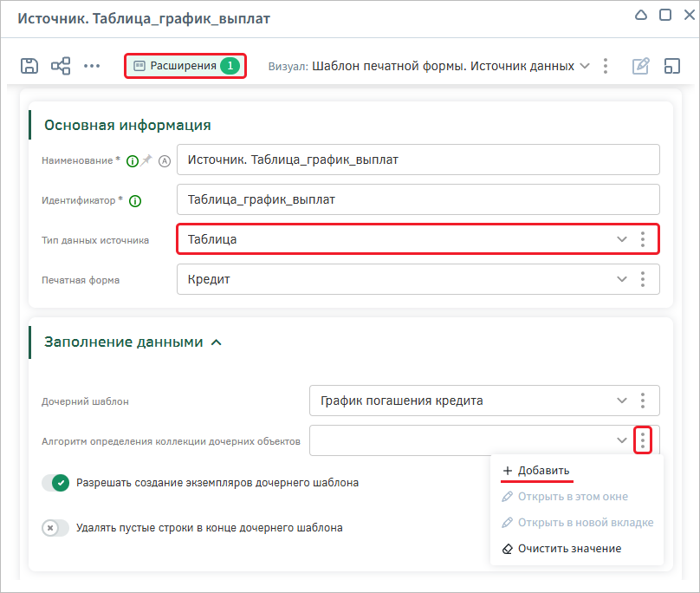Open the Расширения extensions button

coord(185,66)
